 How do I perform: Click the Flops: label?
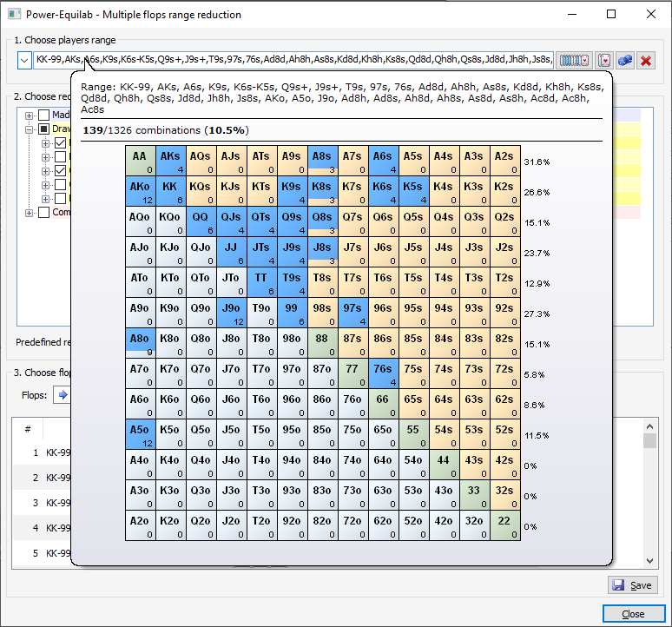(34, 395)
